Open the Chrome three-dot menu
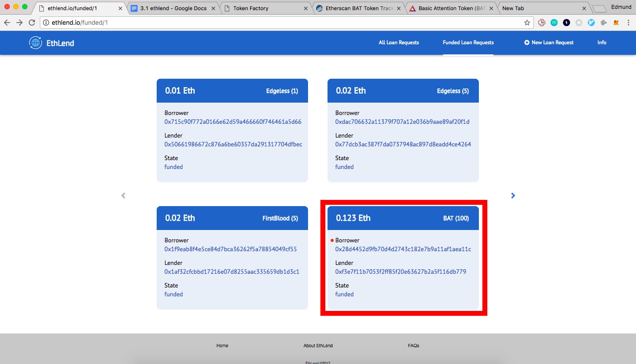Viewport: 636px width, 364px height. [628, 23]
